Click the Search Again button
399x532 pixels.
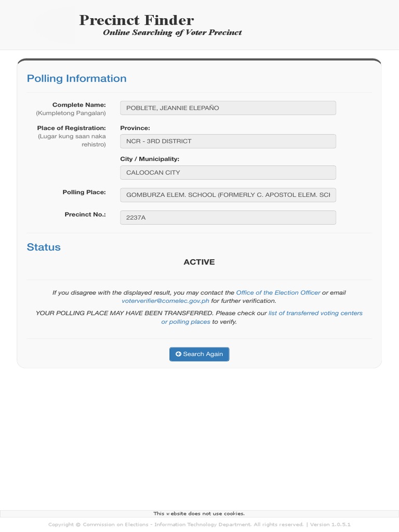click(x=199, y=354)
